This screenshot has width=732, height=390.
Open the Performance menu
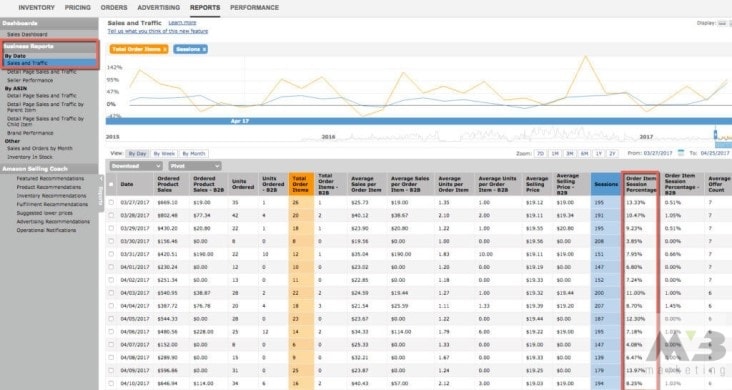(x=254, y=7)
